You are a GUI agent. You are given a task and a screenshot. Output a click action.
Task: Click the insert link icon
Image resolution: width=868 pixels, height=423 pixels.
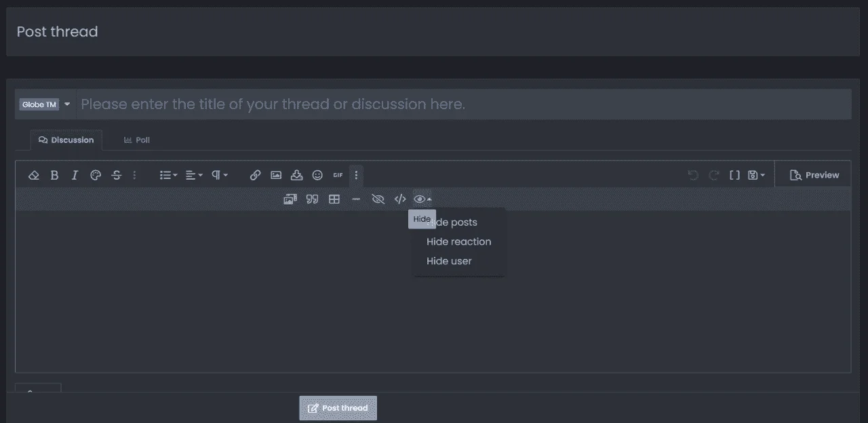coord(255,175)
